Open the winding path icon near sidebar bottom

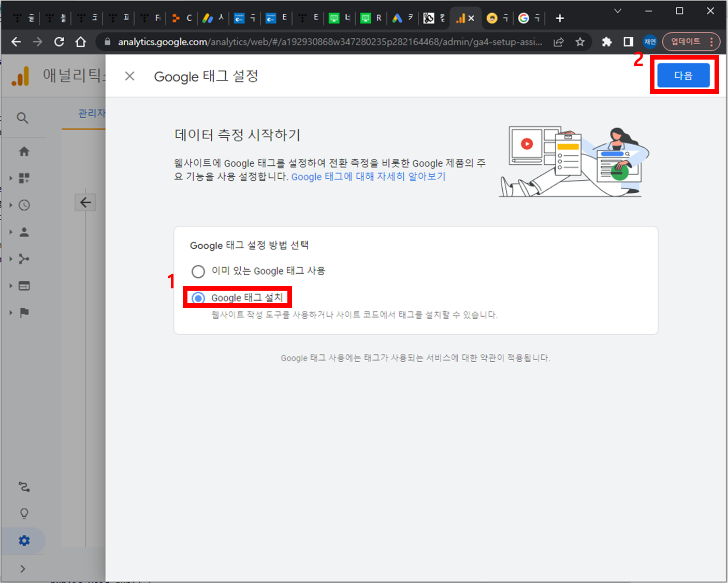(x=24, y=487)
